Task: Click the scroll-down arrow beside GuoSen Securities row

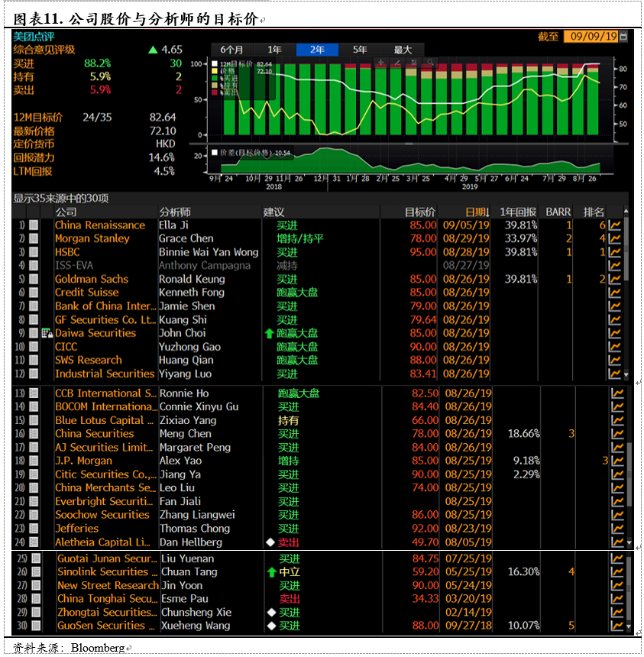Action: [629, 626]
